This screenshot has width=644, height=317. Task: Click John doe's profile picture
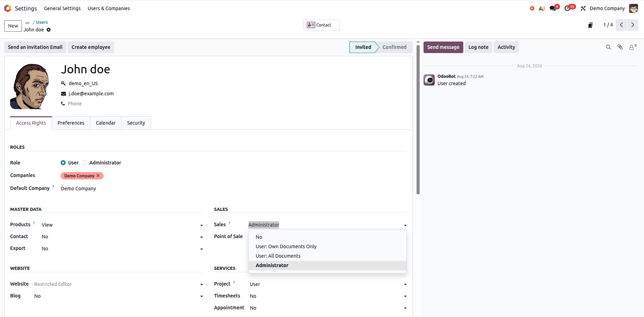coord(30,86)
